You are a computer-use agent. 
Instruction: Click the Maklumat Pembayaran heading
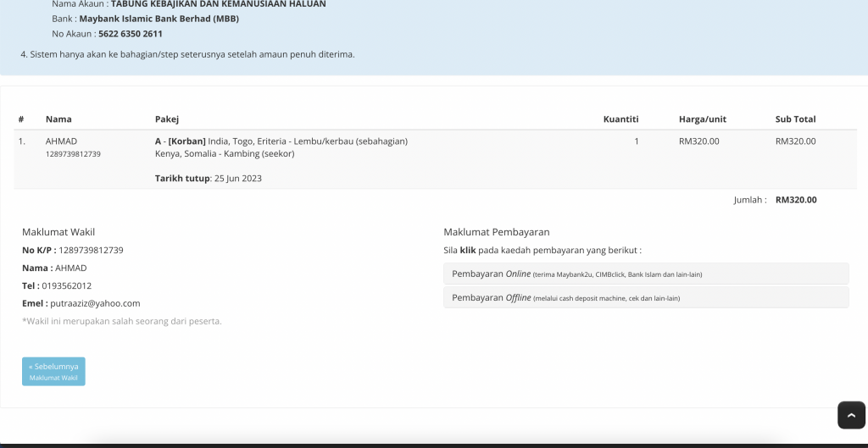click(x=497, y=232)
